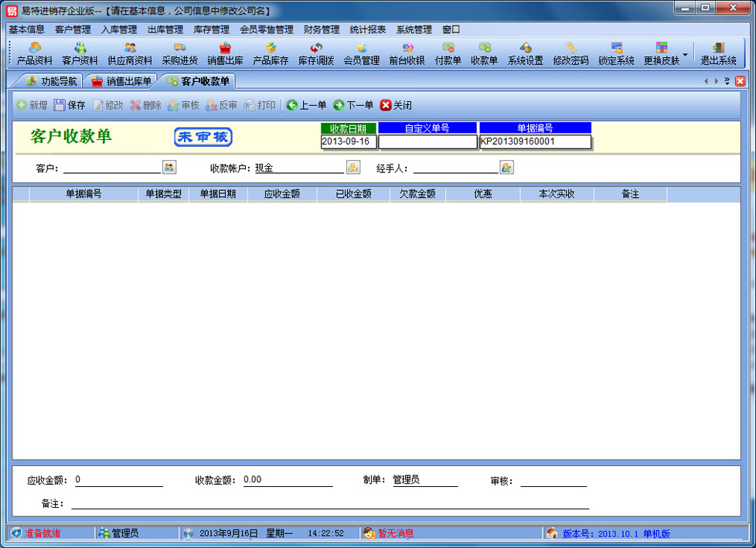756x548 pixels.
Task: Go to previous receipt with 上一单
Action: pyautogui.click(x=307, y=105)
